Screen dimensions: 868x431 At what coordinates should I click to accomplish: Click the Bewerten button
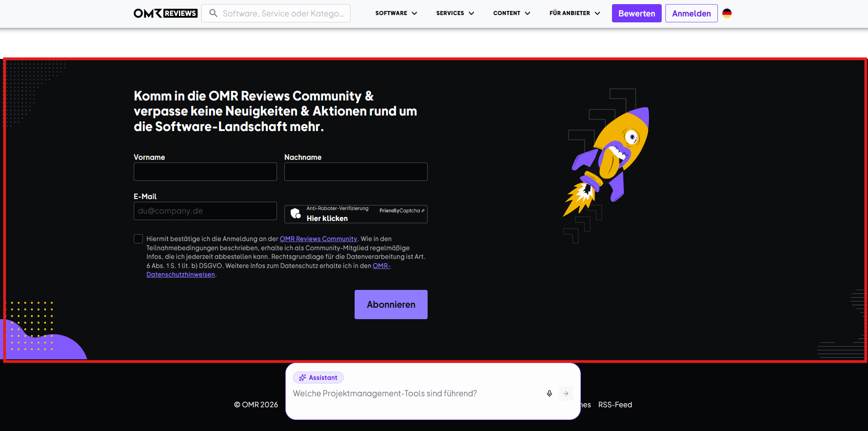click(x=637, y=13)
